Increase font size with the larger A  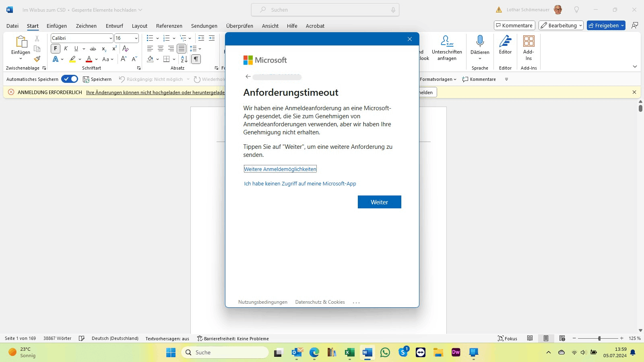click(124, 59)
